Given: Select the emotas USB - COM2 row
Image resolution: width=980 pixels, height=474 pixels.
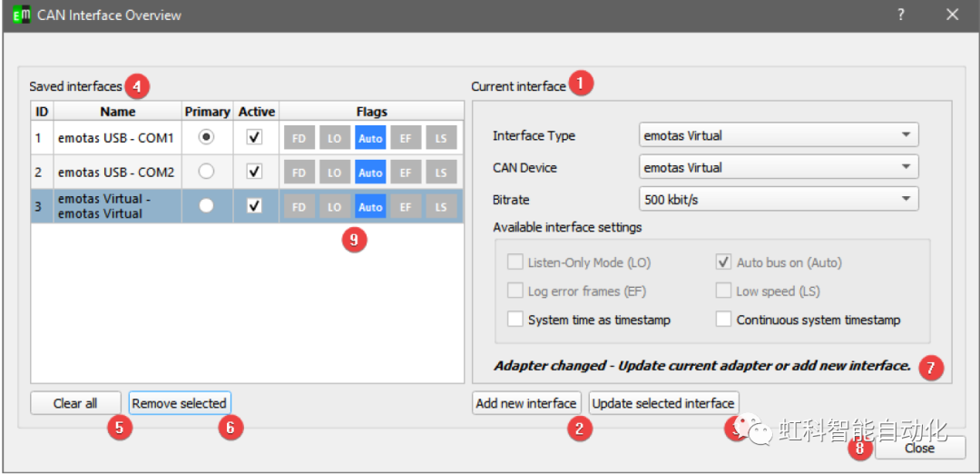Looking at the screenshot, I should [116, 172].
